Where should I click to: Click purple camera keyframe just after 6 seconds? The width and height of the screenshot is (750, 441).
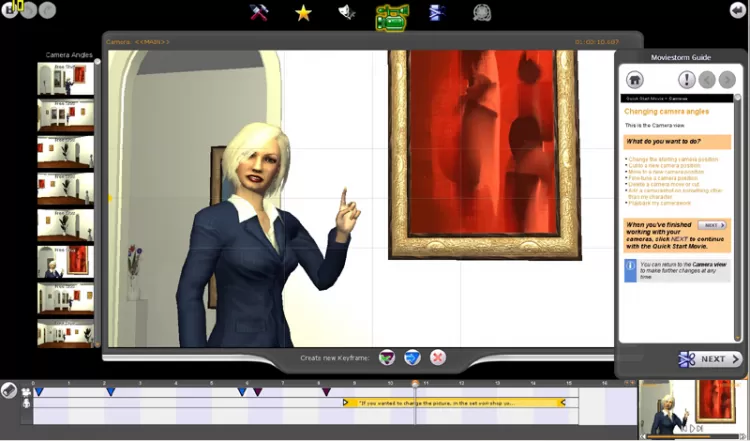tap(257, 392)
